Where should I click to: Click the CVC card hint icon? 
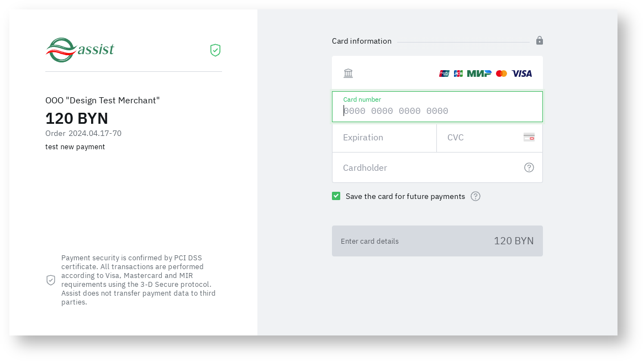[x=529, y=137]
